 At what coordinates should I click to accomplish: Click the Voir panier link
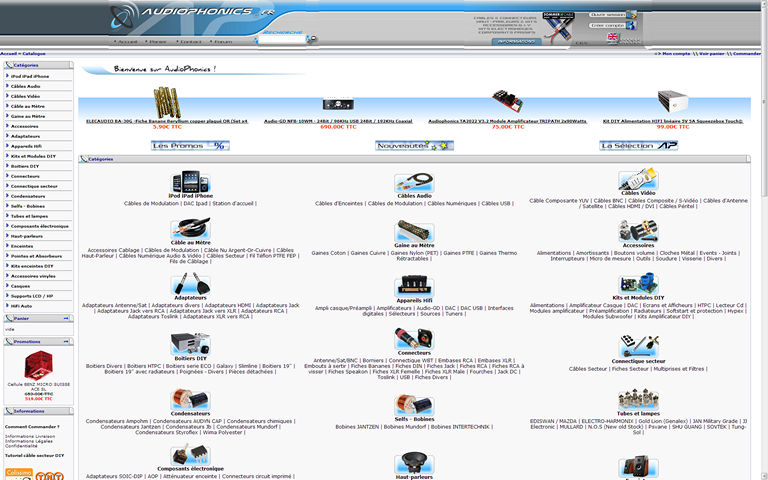click(711, 54)
